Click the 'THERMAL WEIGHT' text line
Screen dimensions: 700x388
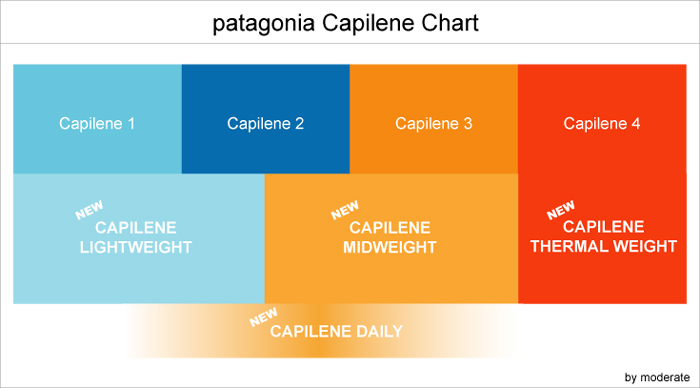click(604, 246)
